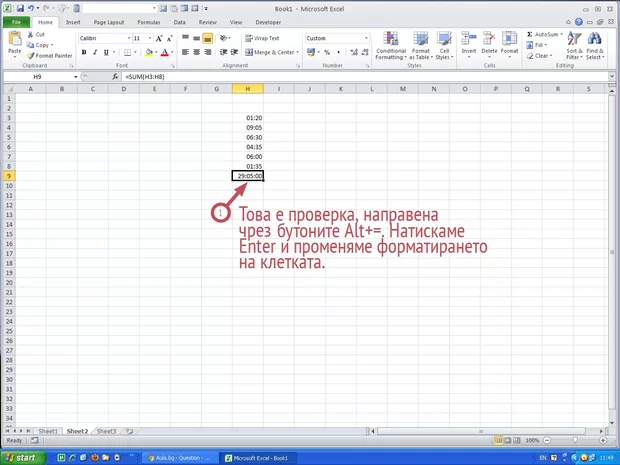Click the Accounting Number Format icon
This screenshot has height=465, width=620.
311,52
